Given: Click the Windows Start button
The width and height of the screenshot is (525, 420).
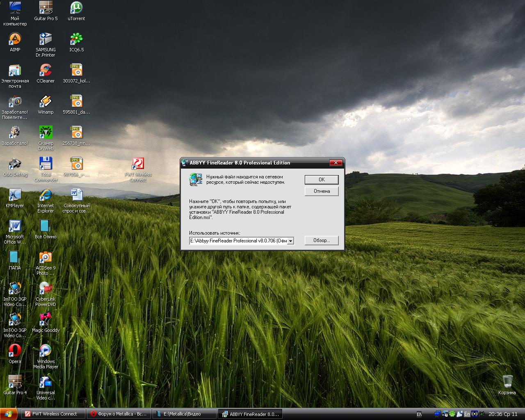Looking at the screenshot, I should [9, 414].
